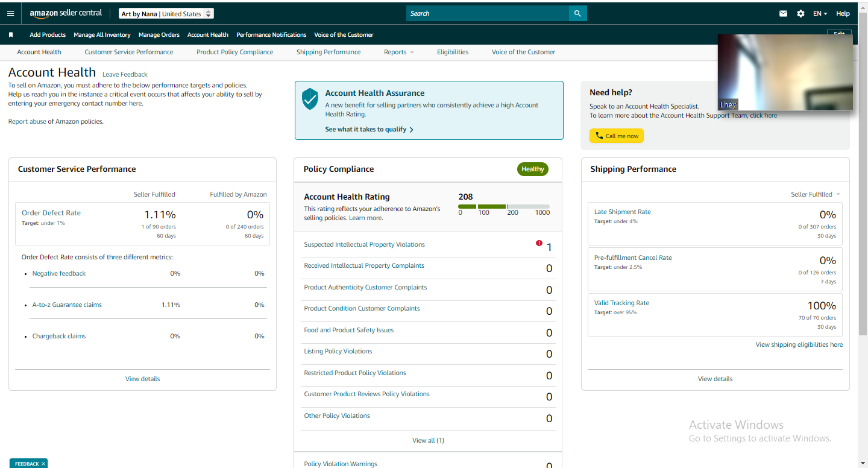Image resolution: width=868 pixels, height=468 pixels.
Task: Click View all (1) policy violations
Action: click(428, 440)
